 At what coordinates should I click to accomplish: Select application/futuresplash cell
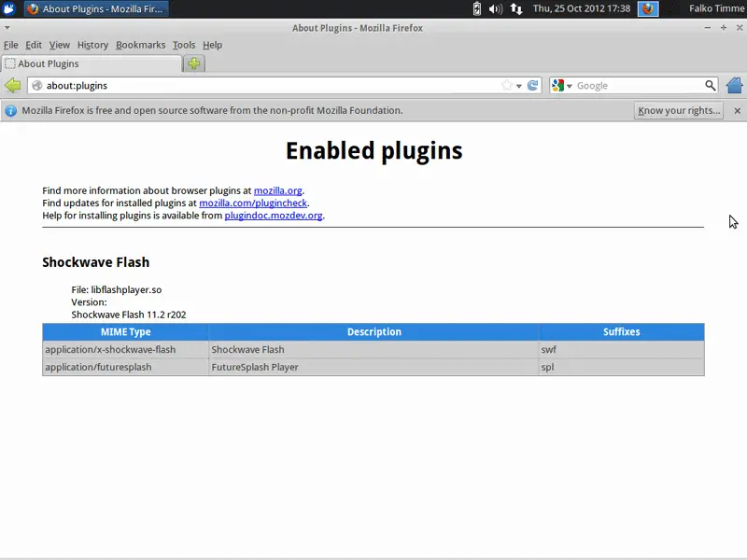[x=125, y=367]
